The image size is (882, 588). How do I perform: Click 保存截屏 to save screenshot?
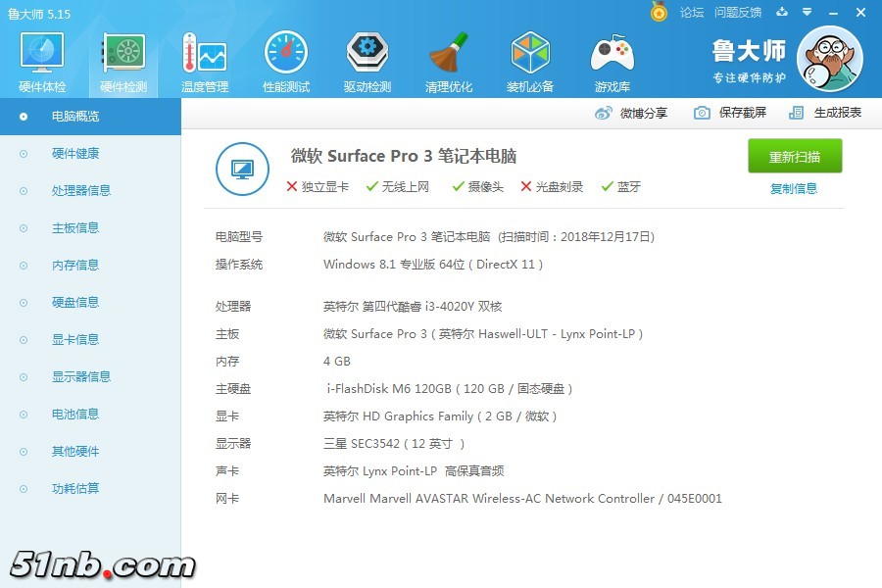(731, 113)
